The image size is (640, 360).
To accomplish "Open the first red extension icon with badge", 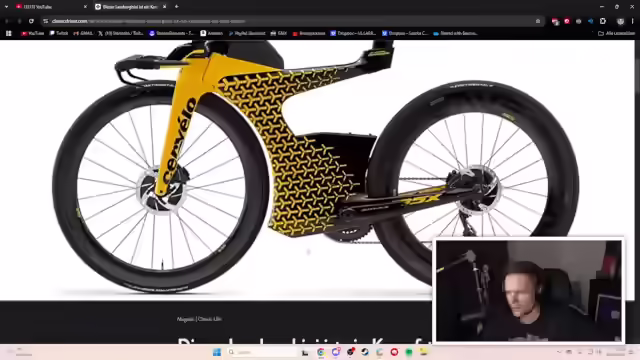I will [x=555, y=22].
